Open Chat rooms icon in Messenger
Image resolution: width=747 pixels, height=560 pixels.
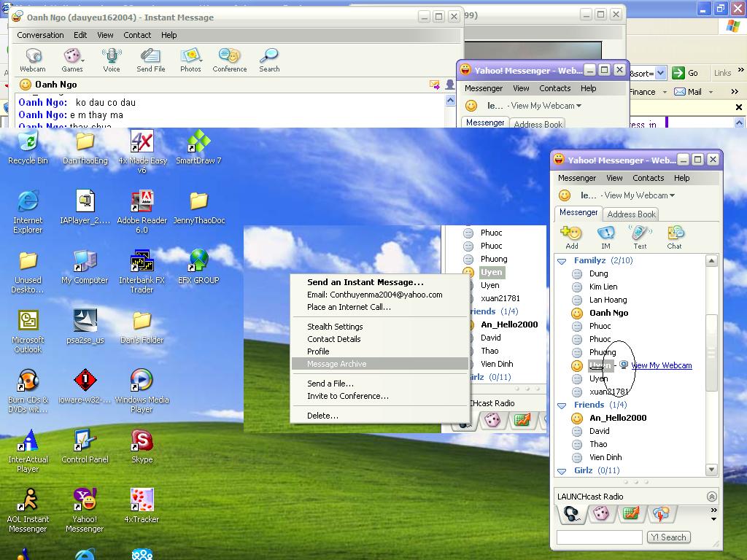coord(675,238)
